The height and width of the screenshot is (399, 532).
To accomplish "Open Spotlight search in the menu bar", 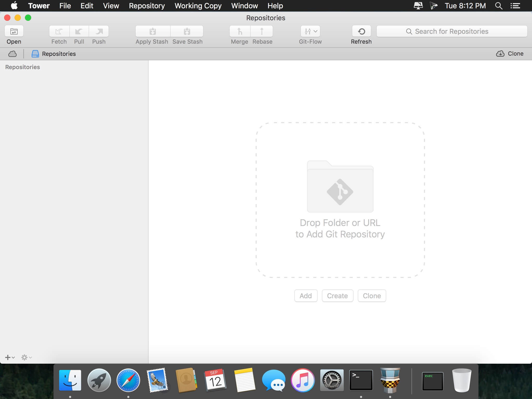I will click(498, 6).
